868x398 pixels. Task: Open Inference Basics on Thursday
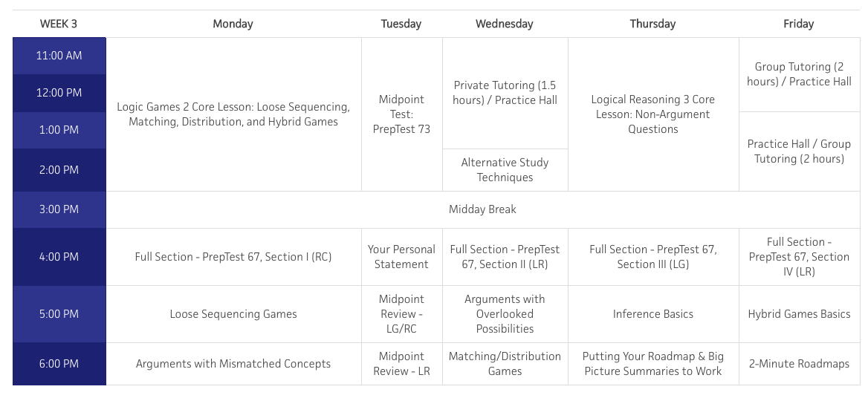click(653, 314)
